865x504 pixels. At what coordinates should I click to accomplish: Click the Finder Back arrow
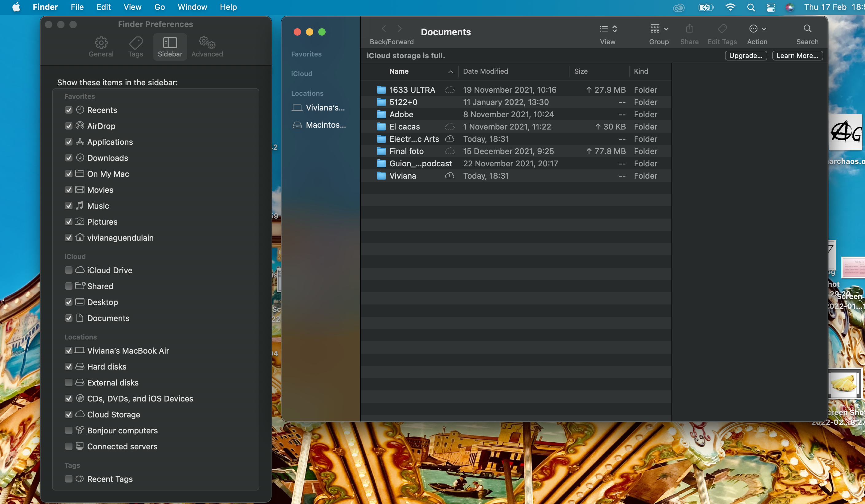tap(384, 29)
